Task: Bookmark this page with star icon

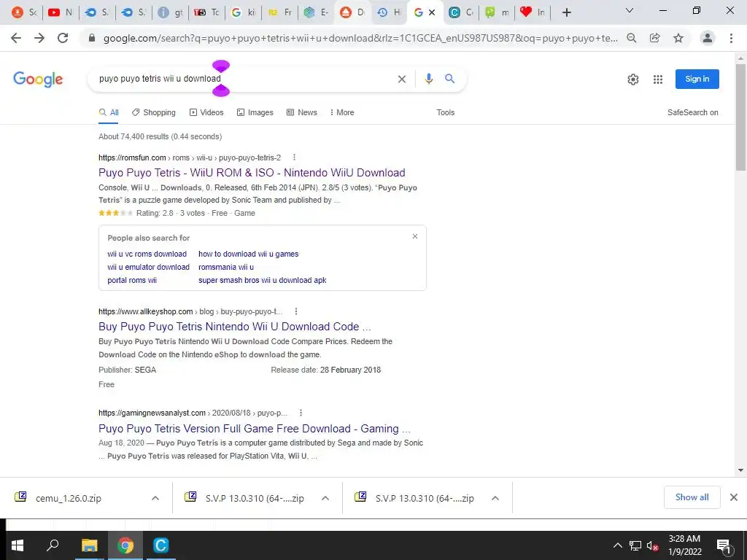Action: point(678,38)
